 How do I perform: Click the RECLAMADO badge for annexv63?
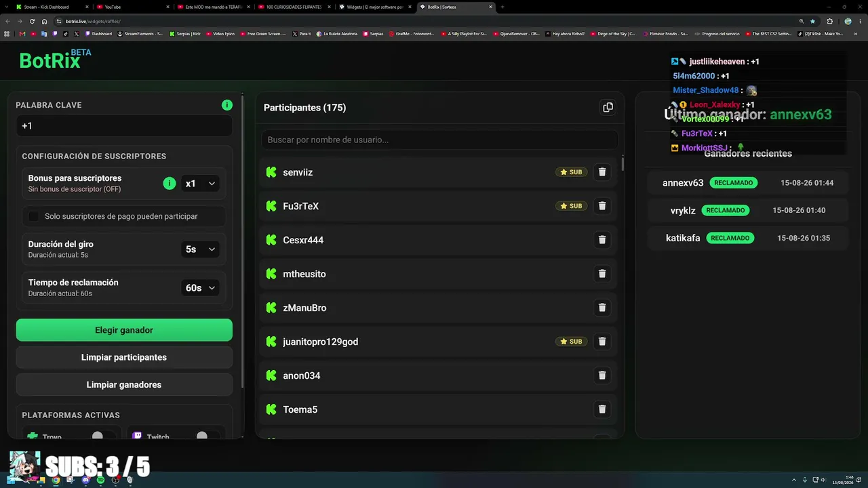tap(734, 183)
